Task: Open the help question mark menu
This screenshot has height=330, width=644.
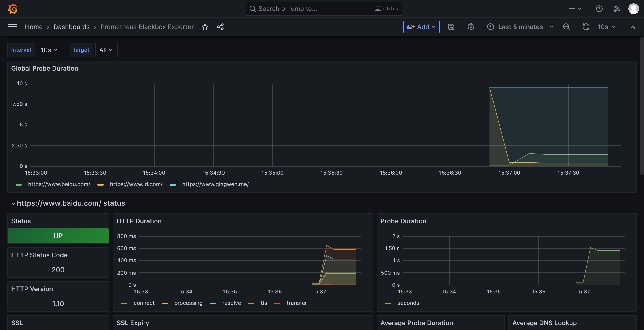Action: pyautogui.click(x=599, y=9)
